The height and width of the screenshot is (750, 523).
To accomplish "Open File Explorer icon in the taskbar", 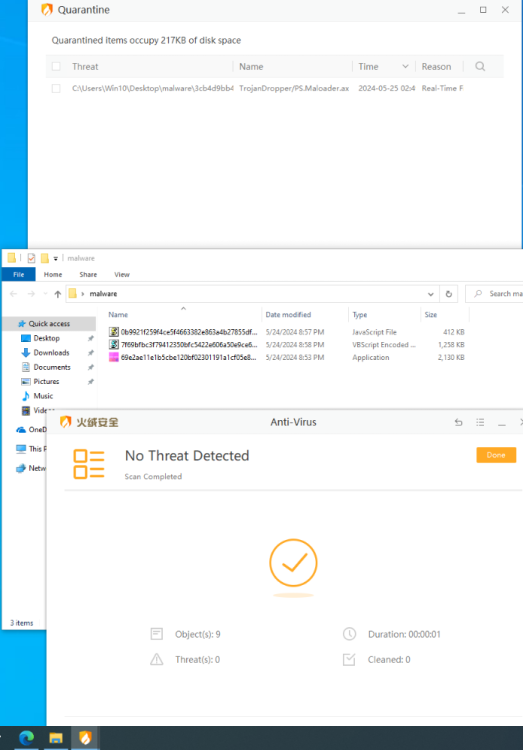I will pos(56,738).
